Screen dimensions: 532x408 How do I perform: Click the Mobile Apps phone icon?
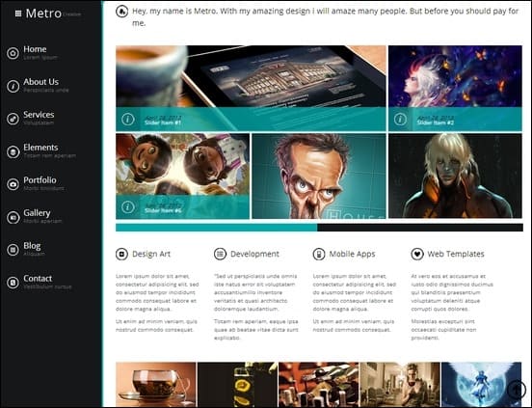tap(319, 254)
